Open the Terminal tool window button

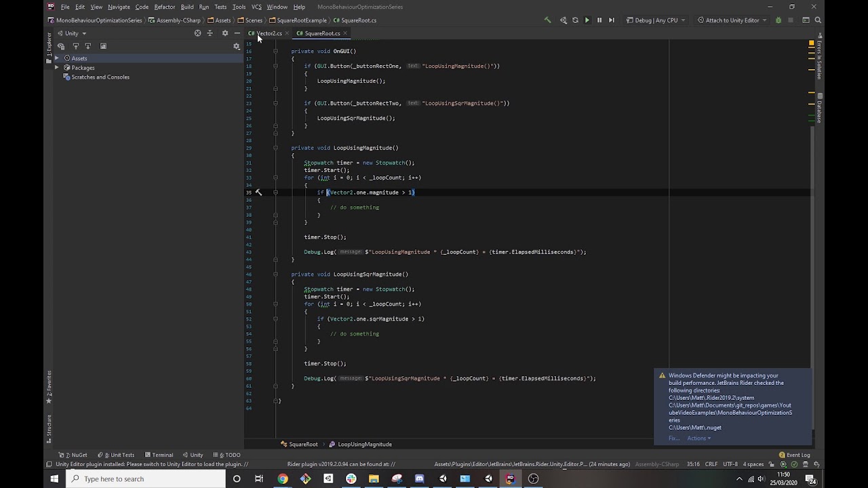[x=158, y=455]
